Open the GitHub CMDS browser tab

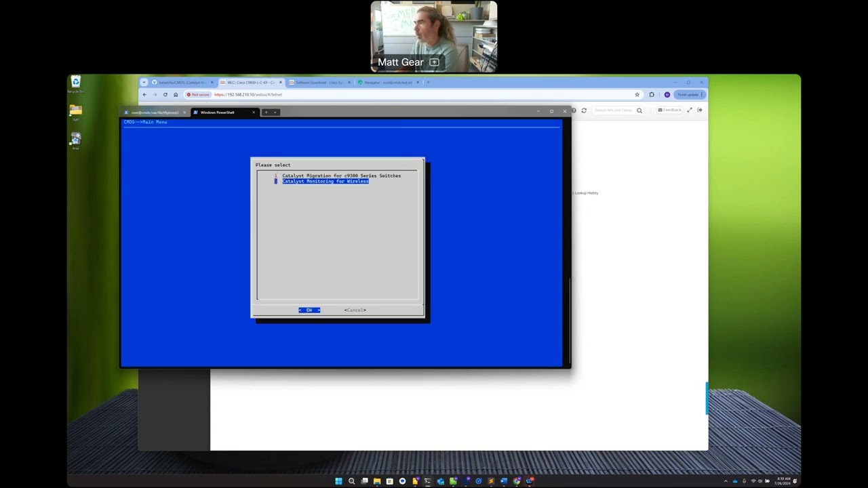click(x=182, y=83)
